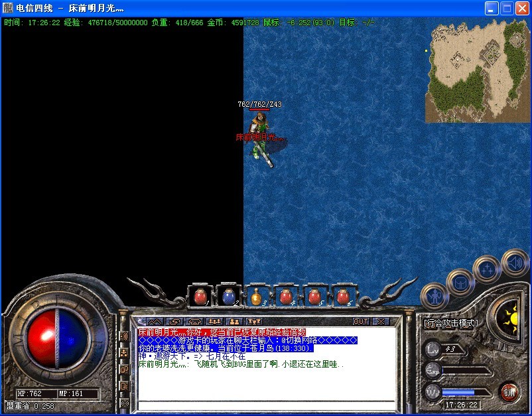The image size is (532, 416).
Task: Click the chat text input field
Action: point(267,405)
